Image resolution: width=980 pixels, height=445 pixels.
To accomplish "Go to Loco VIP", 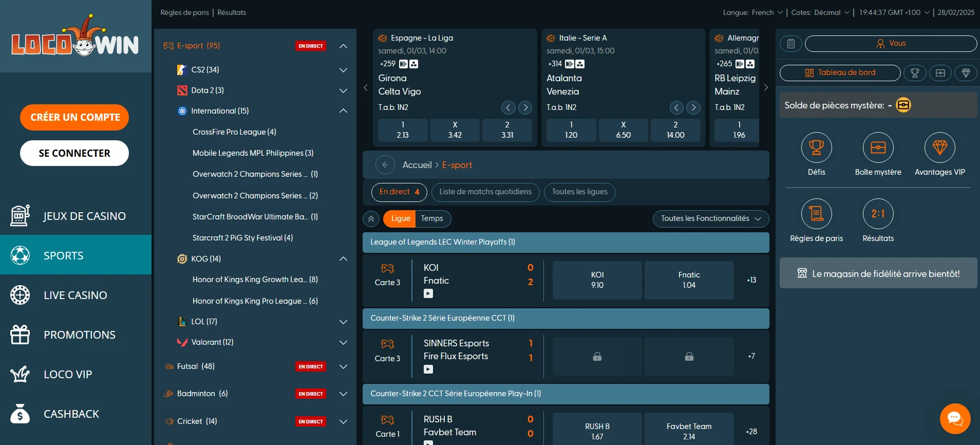I will [x=76, y=374].
